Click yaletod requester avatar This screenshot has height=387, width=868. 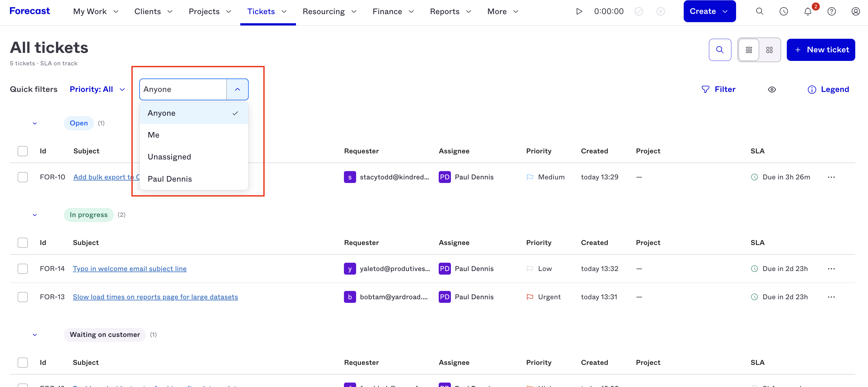[350, 269]
